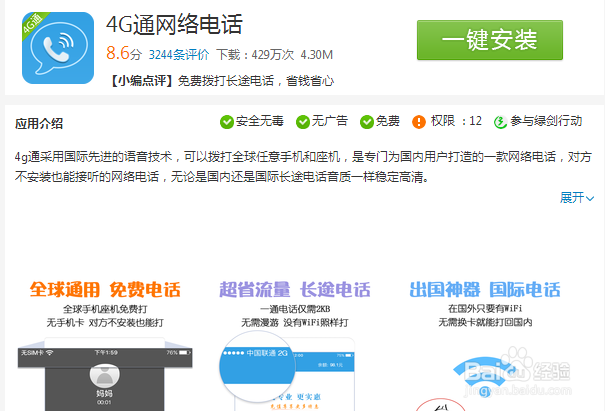Click the 应用介绍 section heading
This screenshot has width=605, height=411.
(39, 123)
